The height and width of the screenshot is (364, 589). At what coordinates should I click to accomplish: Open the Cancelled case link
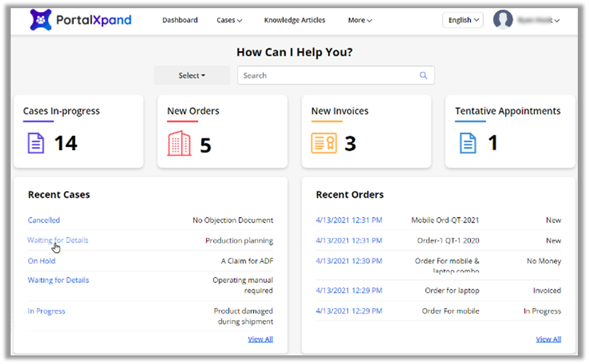pyautogui.click(x=44, y=220)
